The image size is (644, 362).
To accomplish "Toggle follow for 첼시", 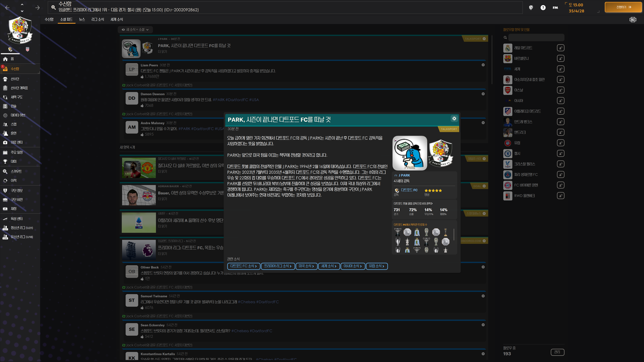I will click(x=560, y=153).
